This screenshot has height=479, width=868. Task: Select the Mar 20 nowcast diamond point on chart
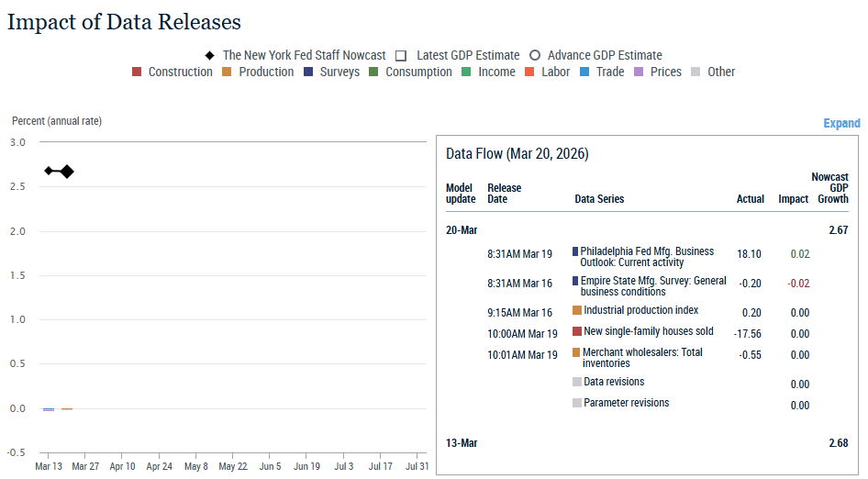point(67,172)
